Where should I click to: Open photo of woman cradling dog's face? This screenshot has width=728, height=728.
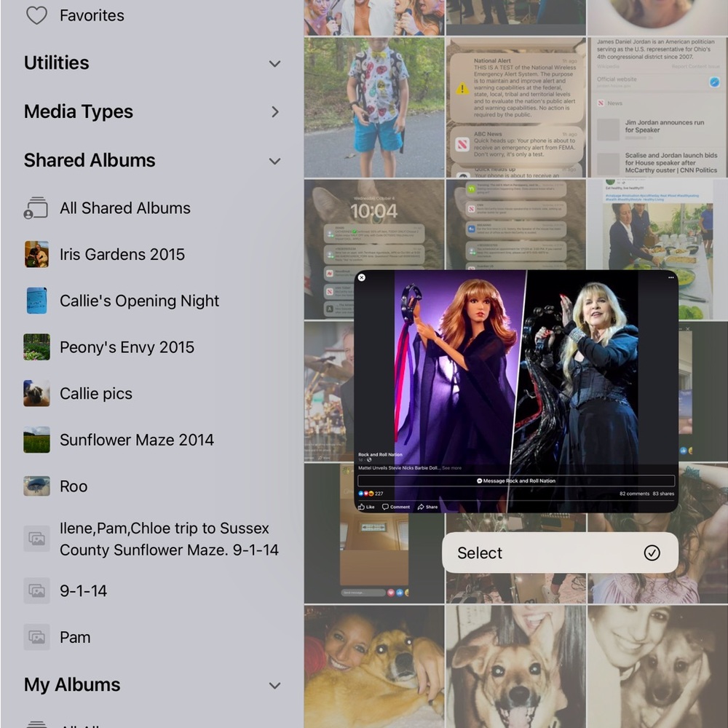click(657, 666)
